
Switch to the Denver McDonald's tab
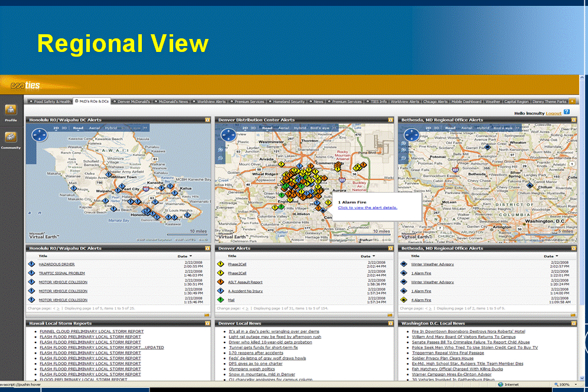coord(132,102)
